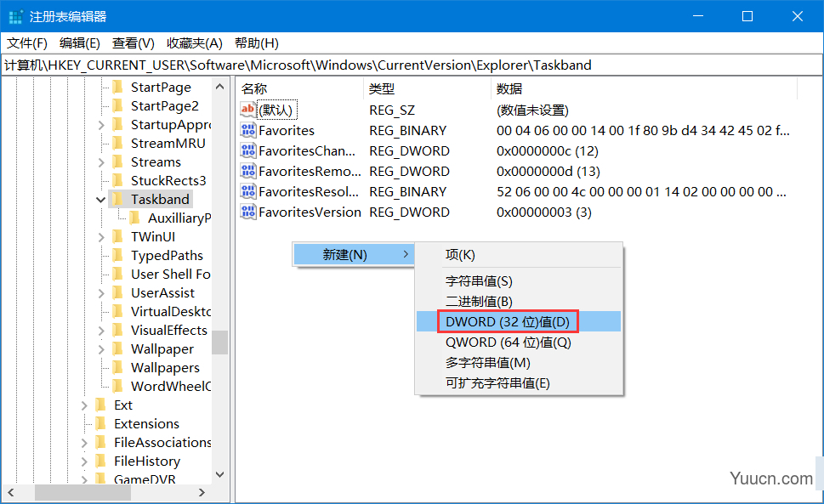This screenshot has height=504, width=824.
Task: Choose 新建(N) in the context menu
Action: pos(354,255)
